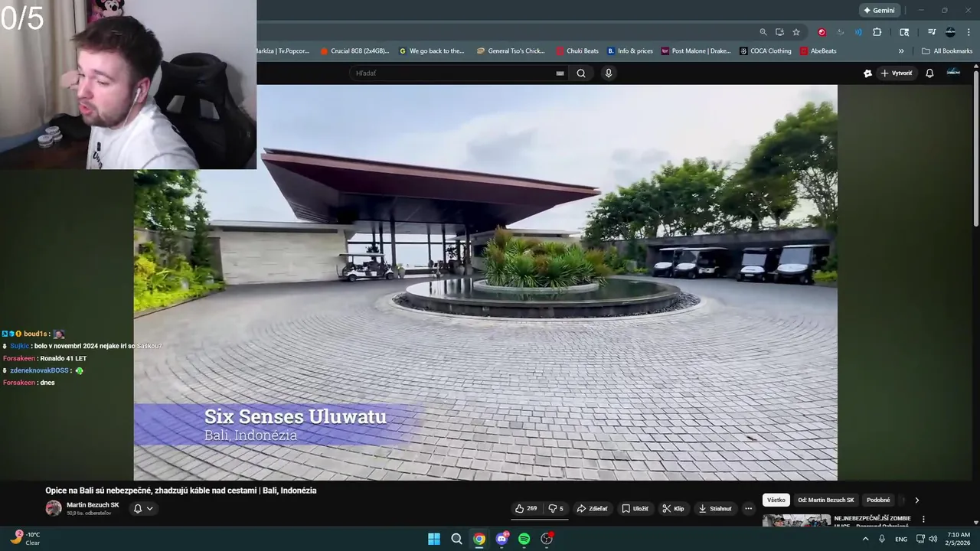Open the Martin Bezuch SK channel name
The height and width of the screenshot is (551, 980).
tap(93, 505)
